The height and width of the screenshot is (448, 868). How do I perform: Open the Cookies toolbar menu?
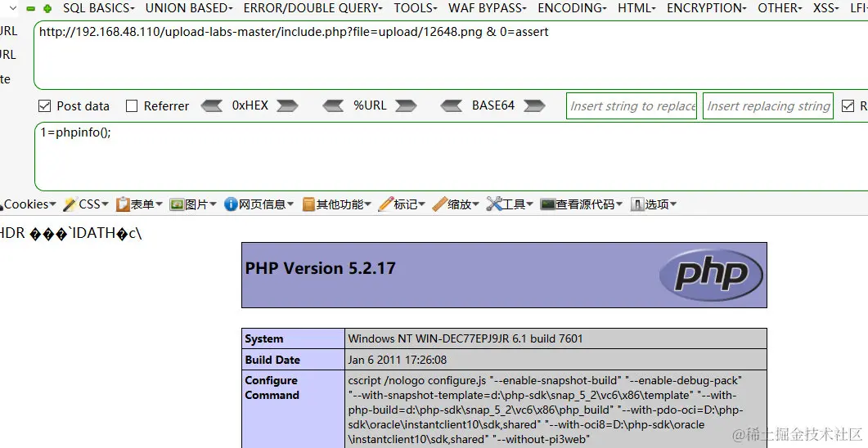click(28, 204)
